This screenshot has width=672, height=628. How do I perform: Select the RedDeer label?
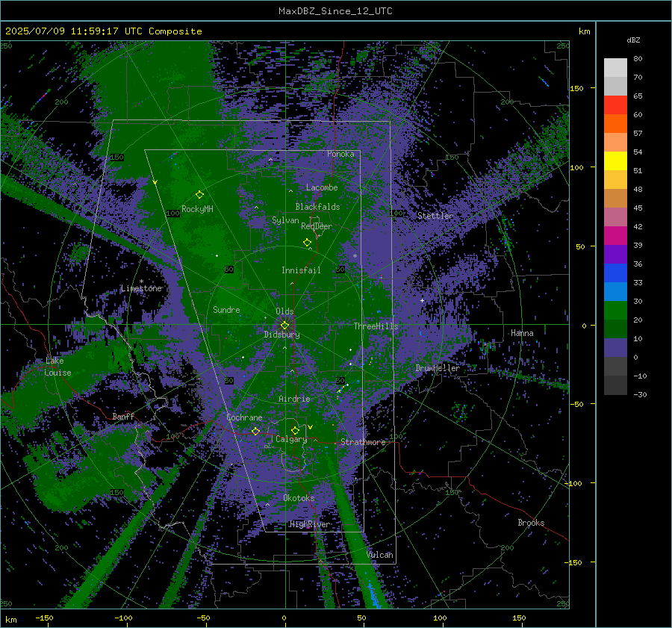(x=317, y=226)
